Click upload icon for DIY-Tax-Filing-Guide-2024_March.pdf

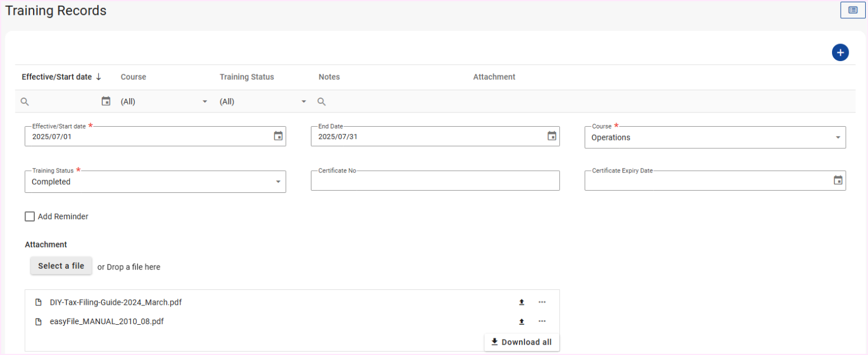(x=521, y=302)
